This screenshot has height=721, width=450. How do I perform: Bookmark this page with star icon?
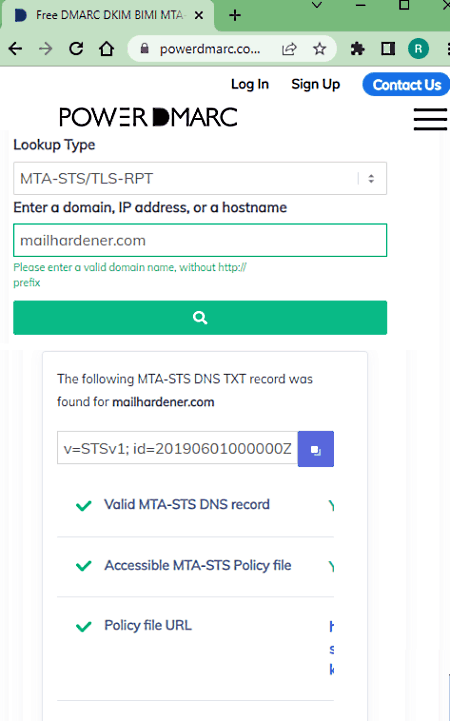pos(319,49)
